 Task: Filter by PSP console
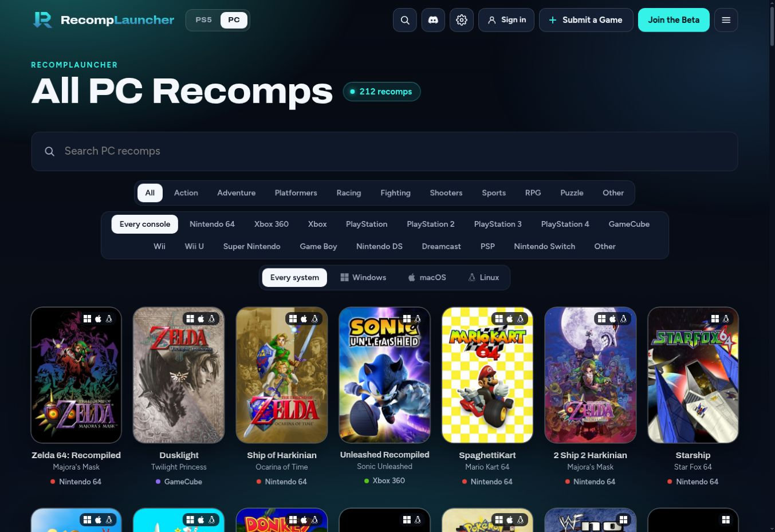[x=487, y=246]
